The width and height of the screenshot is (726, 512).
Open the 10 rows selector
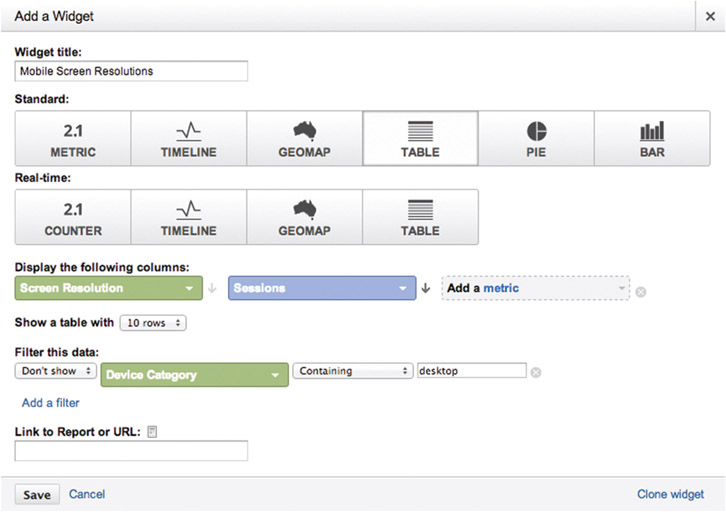pos(153,323)
